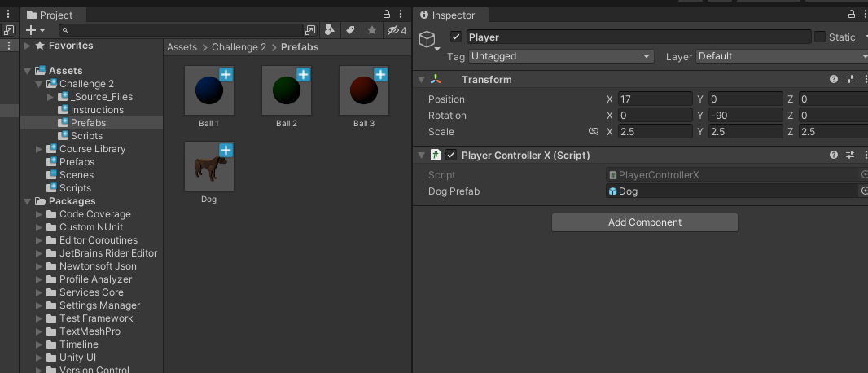Screen dimensions: 868x373
Task: Collapse the Transform component foldout
Action: 421,80
